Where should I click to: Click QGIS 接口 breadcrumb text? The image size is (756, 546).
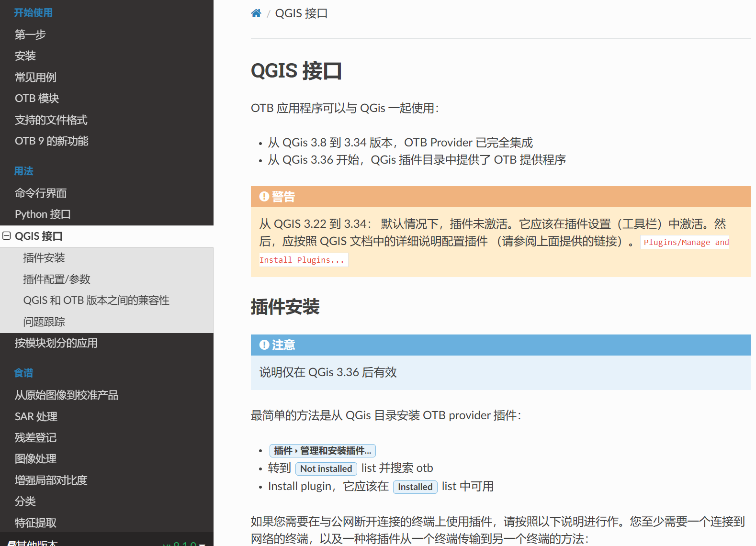[301, 13]
